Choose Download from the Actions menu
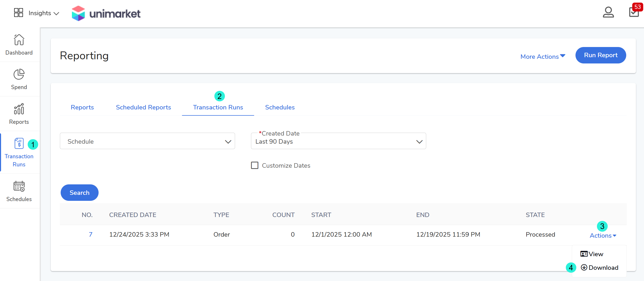Viewport: 644px width, 281px height. pos(600,268)
